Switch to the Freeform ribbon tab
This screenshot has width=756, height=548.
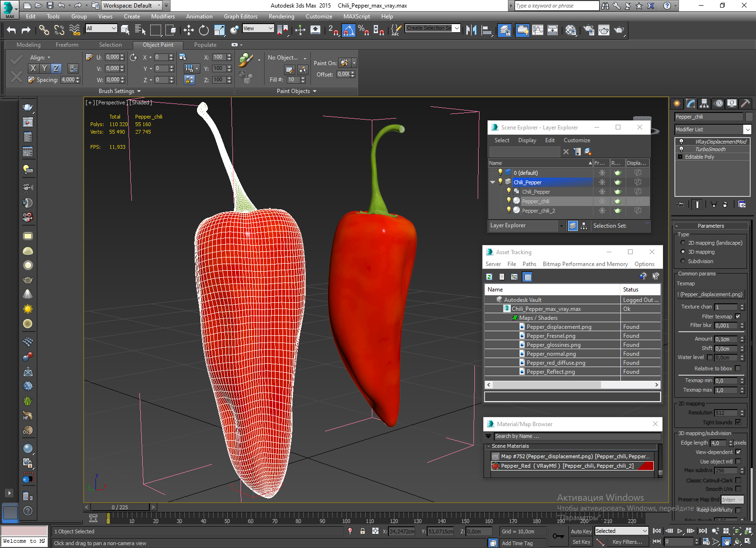point(67,45)
